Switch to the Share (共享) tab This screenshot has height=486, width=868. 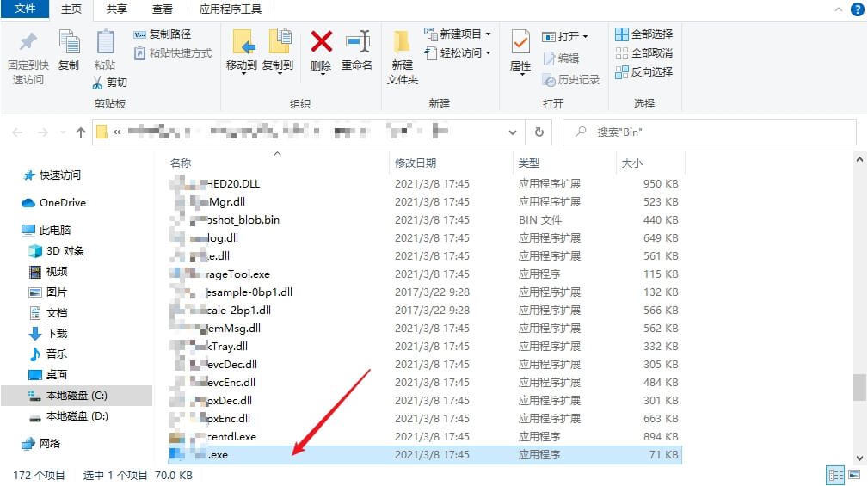[x=116, y=9]
